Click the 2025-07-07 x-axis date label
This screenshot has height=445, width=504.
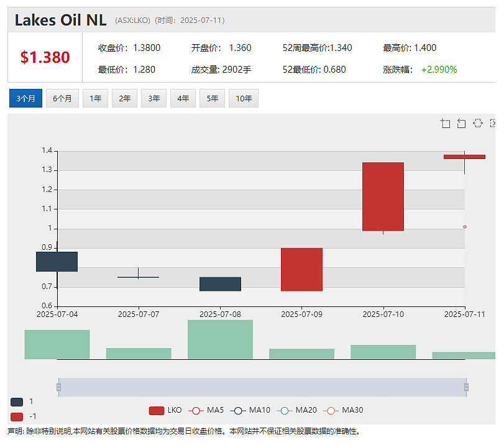point(139,314)
